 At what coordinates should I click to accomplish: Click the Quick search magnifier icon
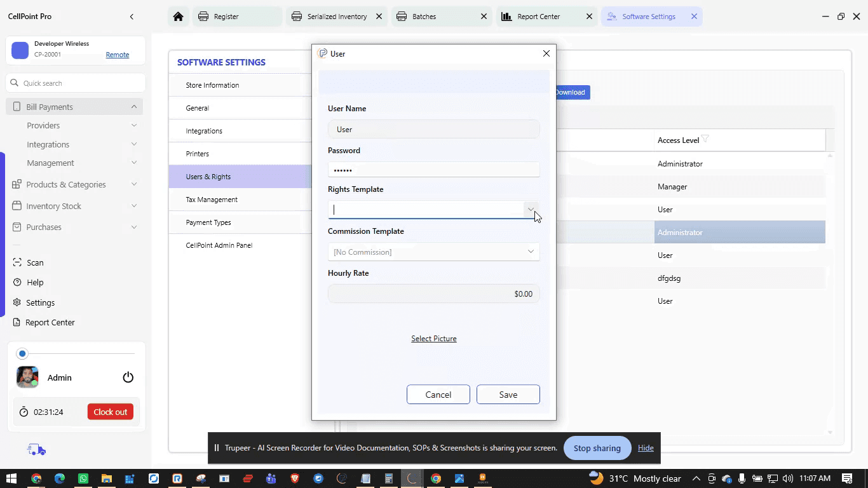15,83
